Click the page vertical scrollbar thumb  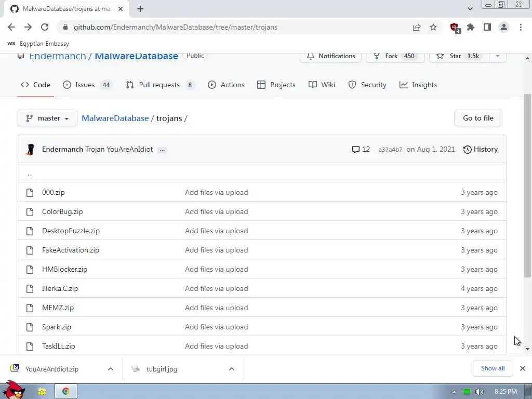click(x=528, y=185)
